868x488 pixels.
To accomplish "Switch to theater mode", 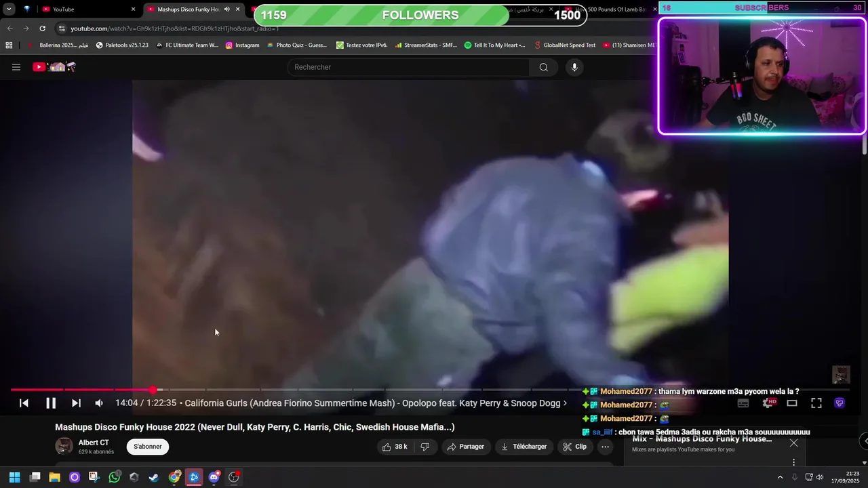I will coord(791,403).
